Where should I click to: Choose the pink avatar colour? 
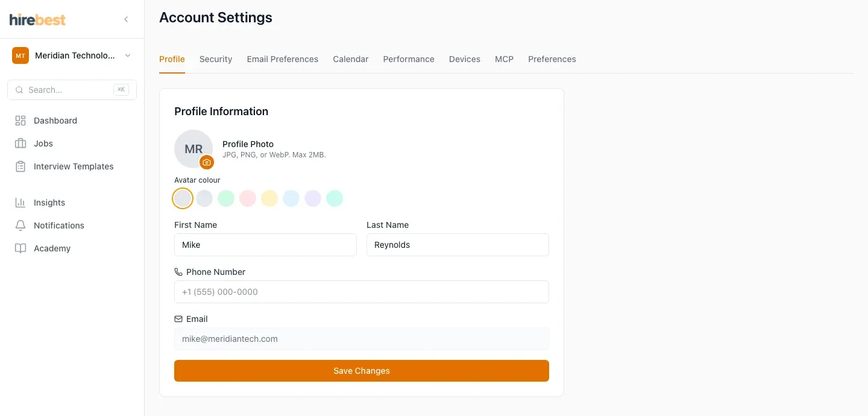click(x=248, y=198)
